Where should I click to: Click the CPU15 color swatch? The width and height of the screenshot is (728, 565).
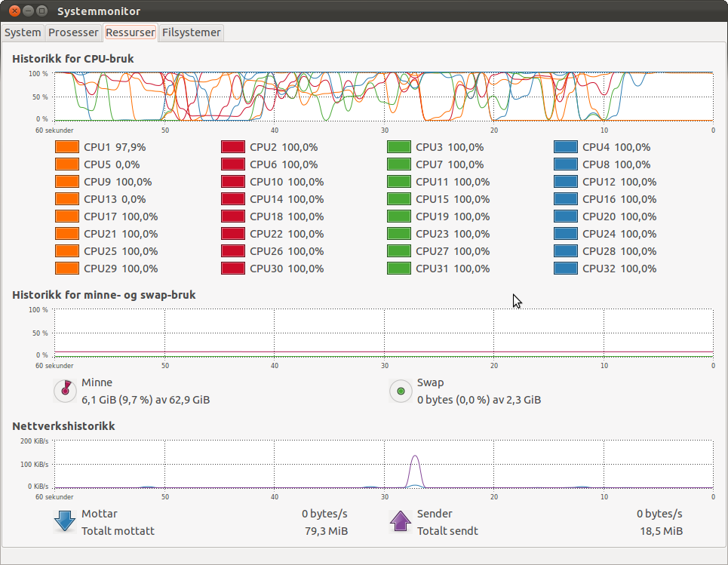[x=399, y=199]
